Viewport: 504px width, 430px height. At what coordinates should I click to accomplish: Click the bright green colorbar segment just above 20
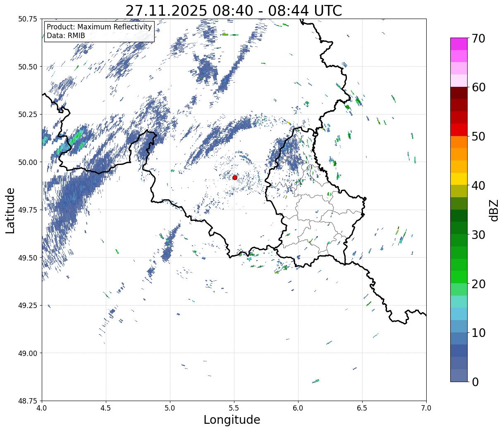pos(459,277)
